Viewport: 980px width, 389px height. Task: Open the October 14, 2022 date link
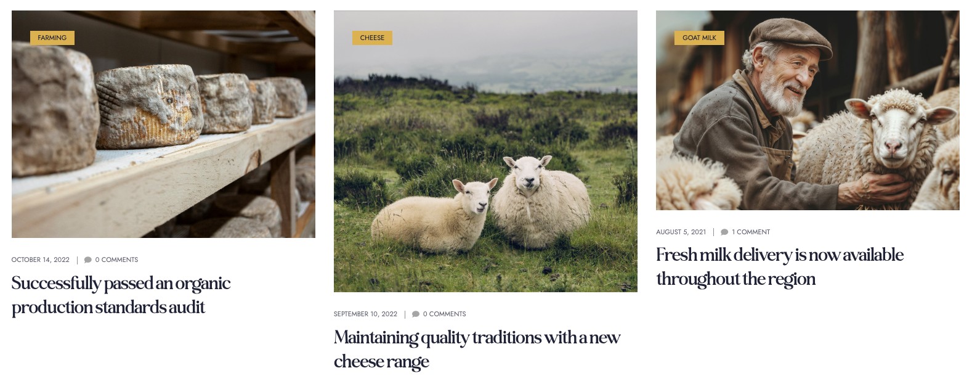[41, 260]
